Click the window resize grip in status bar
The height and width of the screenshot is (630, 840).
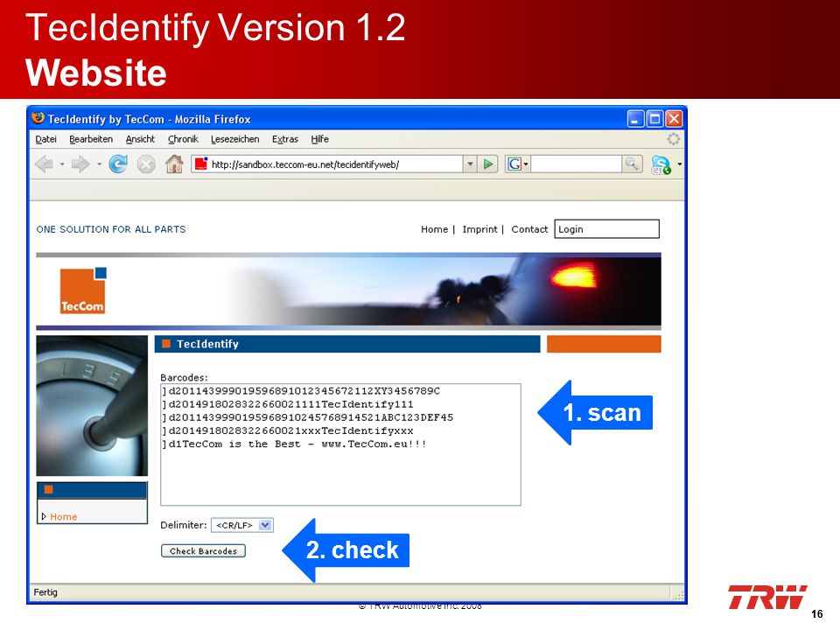679,595
